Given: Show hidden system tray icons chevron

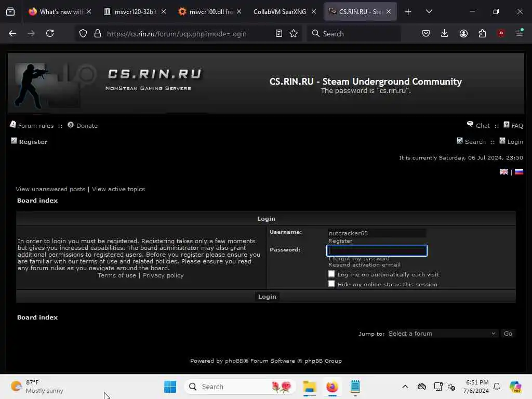Looking at the screenshot, I should 405,387.
